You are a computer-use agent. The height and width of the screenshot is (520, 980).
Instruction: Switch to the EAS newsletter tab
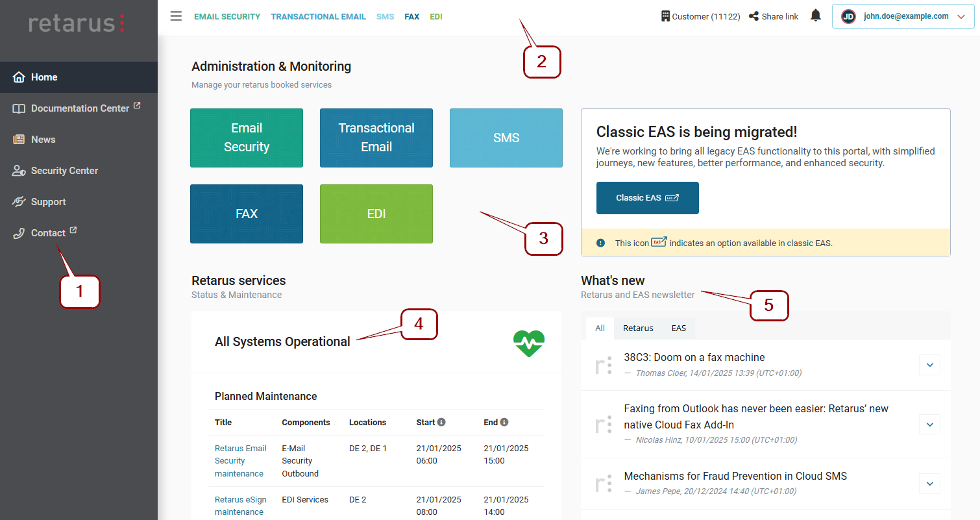pos(678,328)
